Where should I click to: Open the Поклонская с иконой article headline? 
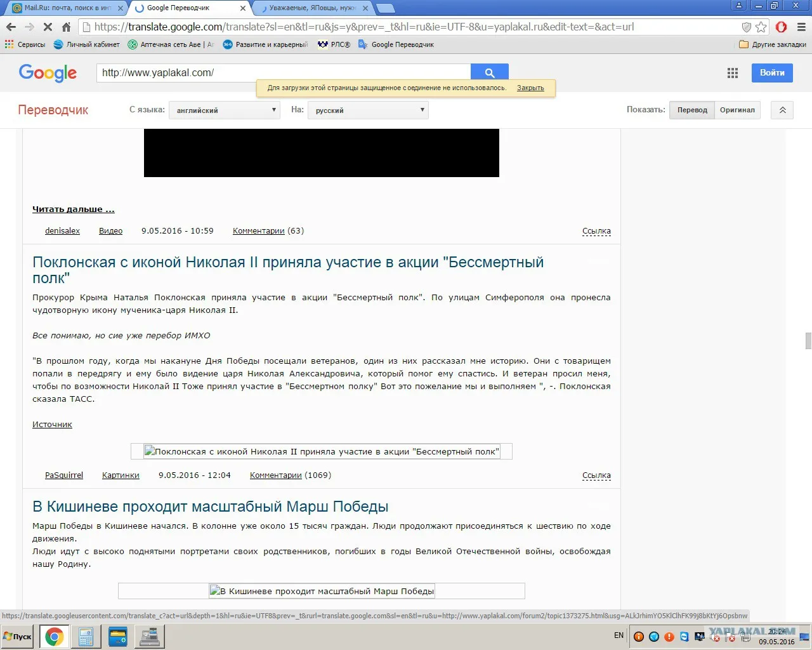click(288, 270)
